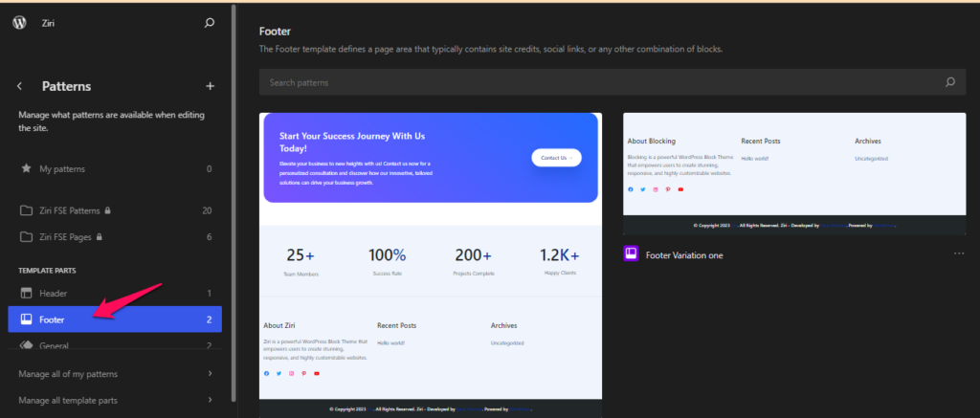The width and height of the screenshot is (980, 418).
Task: Click the Search patterns input field
Action: pos(612,82)
